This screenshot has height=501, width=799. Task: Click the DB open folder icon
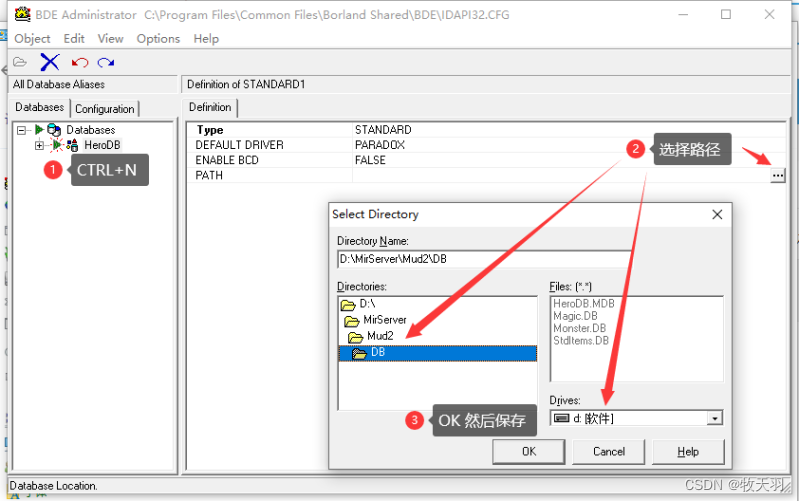coord(359,353)
